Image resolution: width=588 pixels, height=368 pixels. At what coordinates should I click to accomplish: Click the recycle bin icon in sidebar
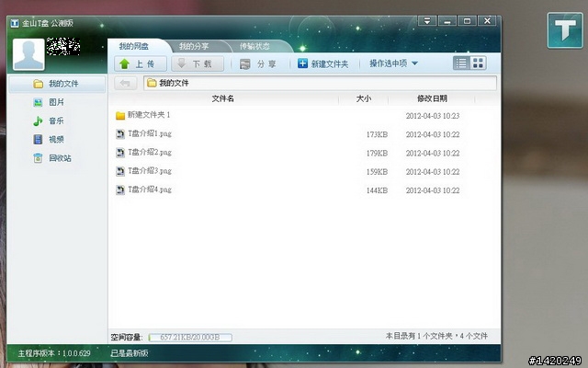coord(38,158)
